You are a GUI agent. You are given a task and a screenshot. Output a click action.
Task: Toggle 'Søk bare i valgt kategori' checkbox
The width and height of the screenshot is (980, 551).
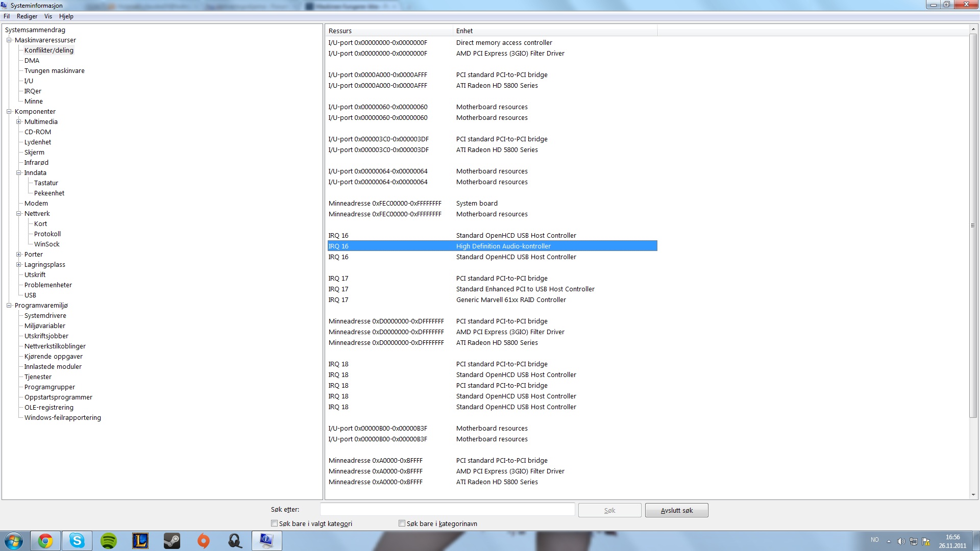274,523
